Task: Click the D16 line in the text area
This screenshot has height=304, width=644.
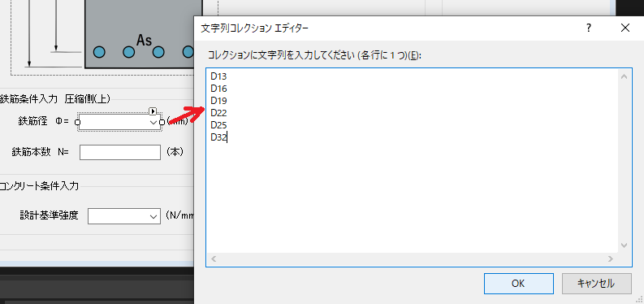Action: (218, 89)
